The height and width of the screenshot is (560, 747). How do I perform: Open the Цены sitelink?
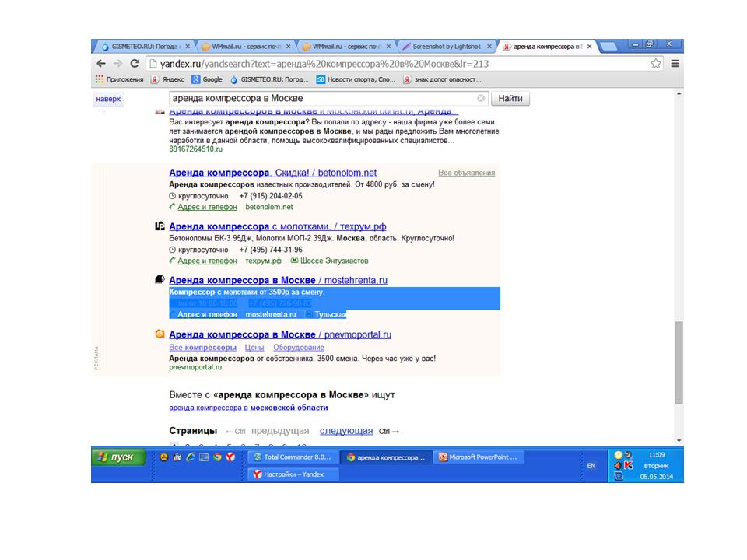(254, 348)
